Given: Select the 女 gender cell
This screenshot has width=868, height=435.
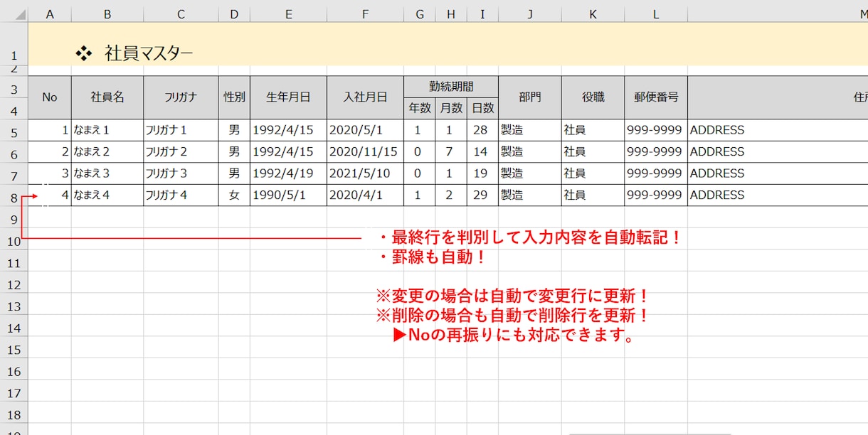Looking at the screenshot, I should [x=234, y=195].
